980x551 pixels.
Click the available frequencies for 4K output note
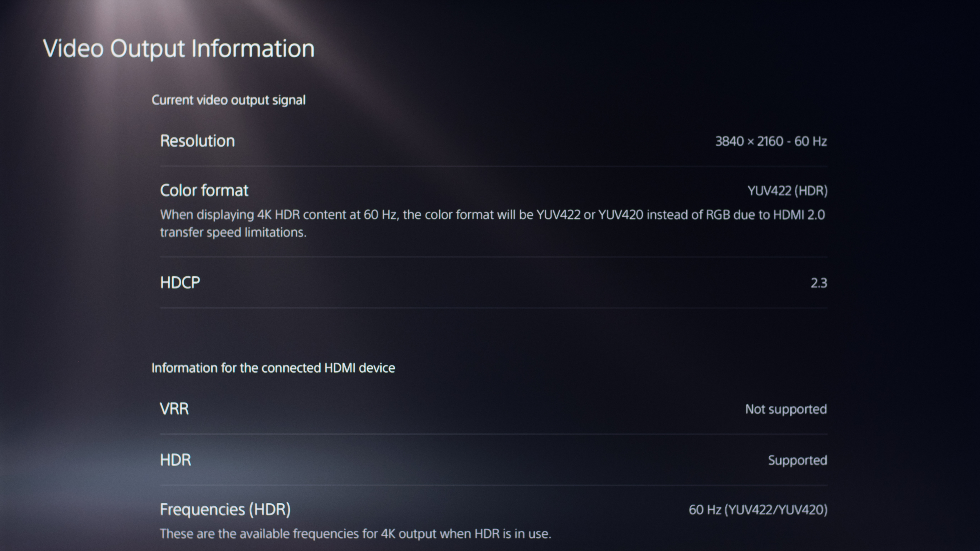coord(355,534)
